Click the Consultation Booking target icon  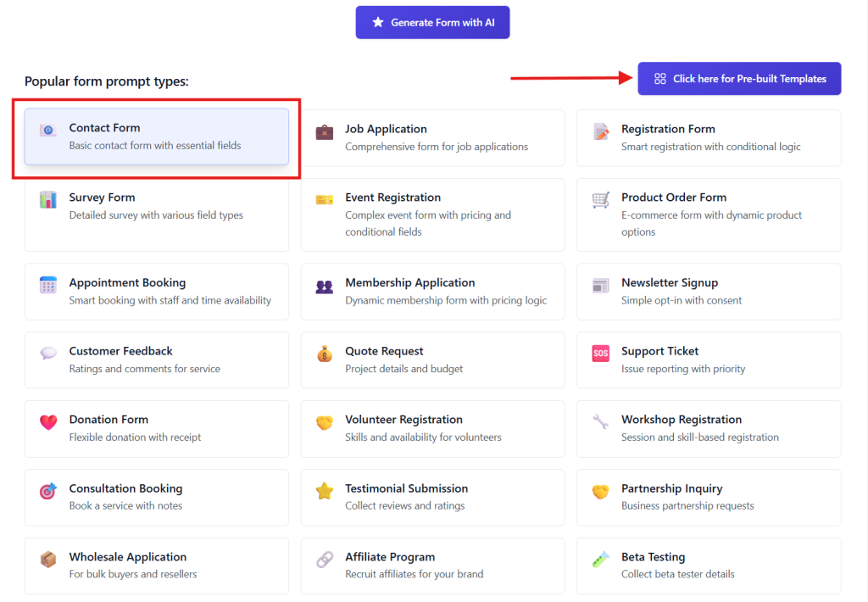pos(48,491)
